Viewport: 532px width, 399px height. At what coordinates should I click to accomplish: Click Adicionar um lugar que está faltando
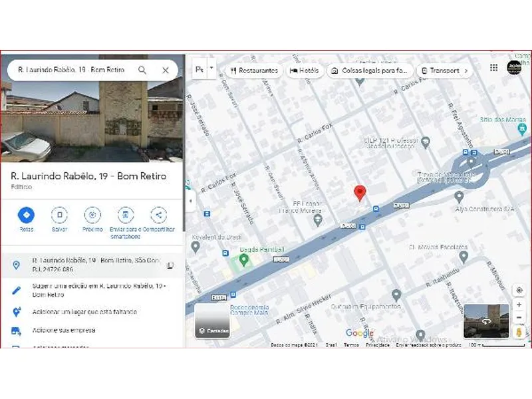84,312
